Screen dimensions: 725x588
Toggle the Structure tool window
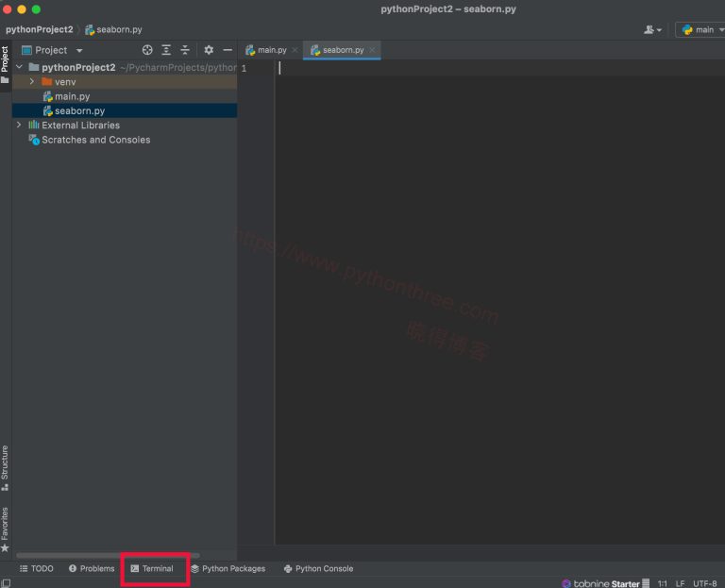(5, 467)
